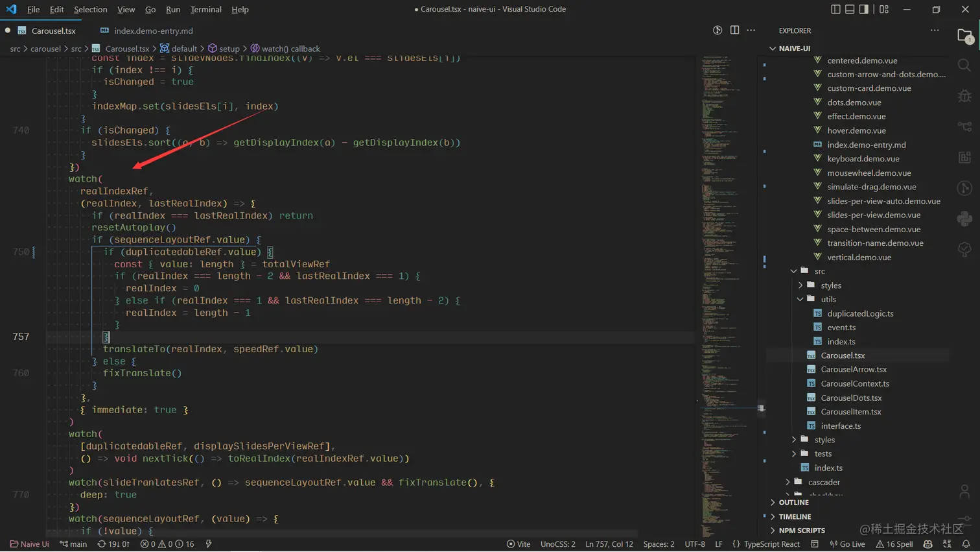The image size is (980, 552).
Task: Open the Run and Debug view
Action: coord(964,96)
